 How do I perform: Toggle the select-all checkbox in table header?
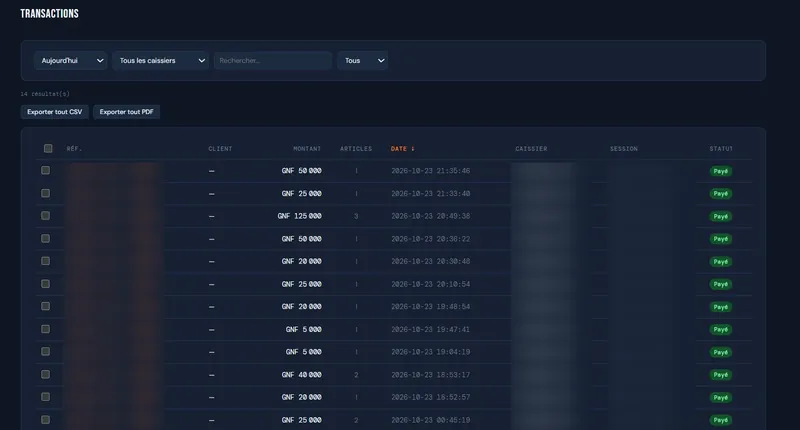click(x=48, y=148)
